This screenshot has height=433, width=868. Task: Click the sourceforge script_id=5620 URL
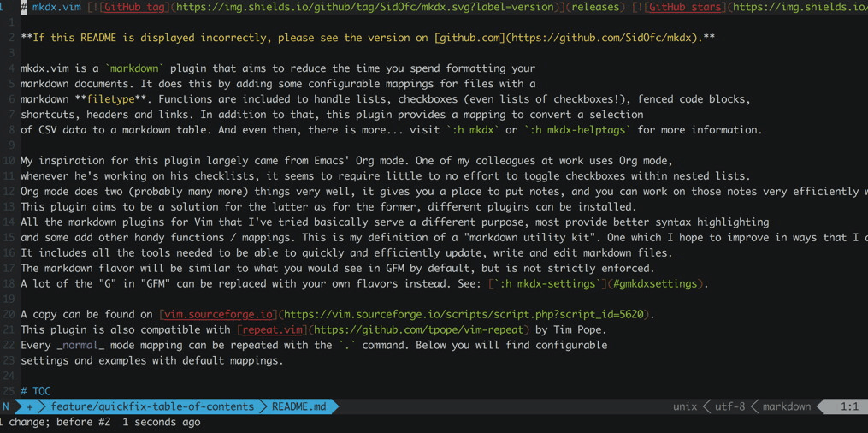(464, 315)
